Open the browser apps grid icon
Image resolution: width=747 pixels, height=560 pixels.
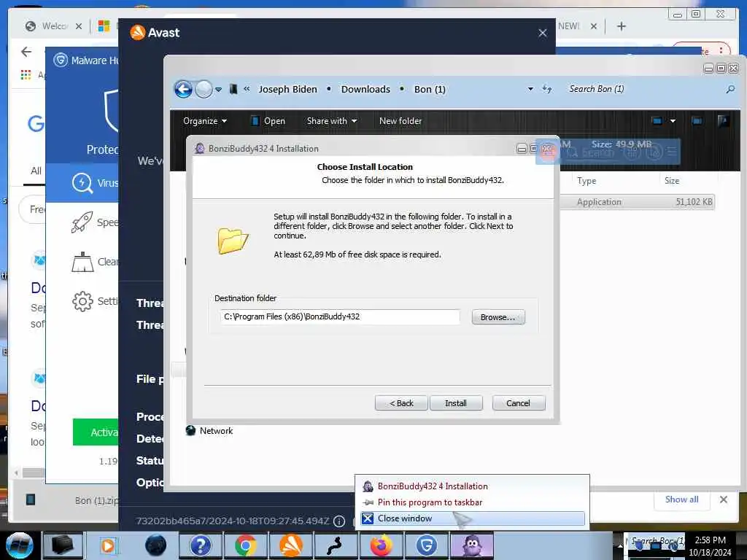[26, 75]
